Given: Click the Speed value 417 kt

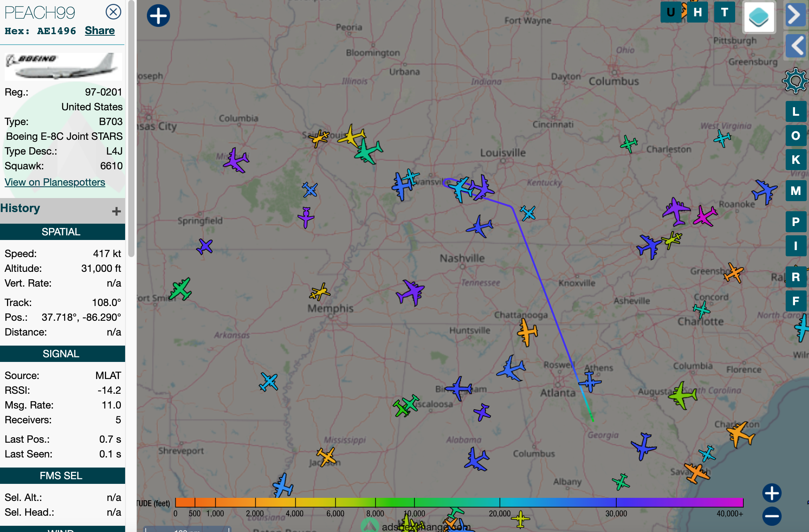Looking at the screenshot, I should (x=107, y=254).
